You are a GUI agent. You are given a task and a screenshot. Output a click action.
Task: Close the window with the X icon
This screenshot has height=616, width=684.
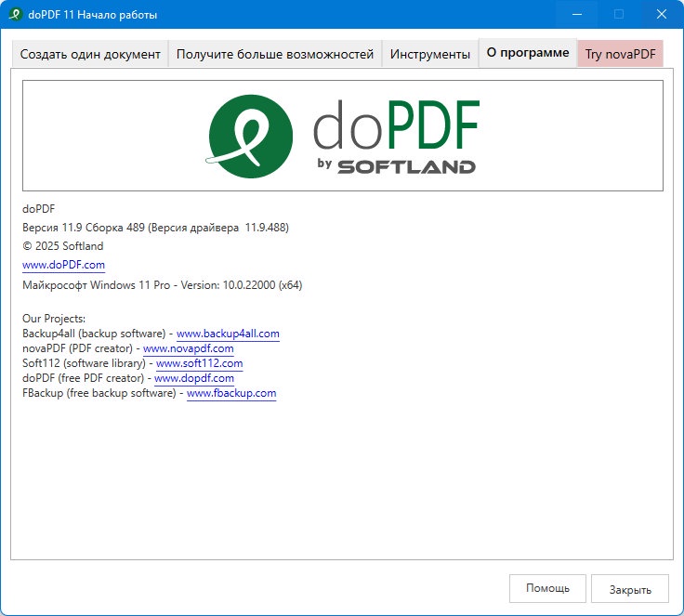pos(662,14)
